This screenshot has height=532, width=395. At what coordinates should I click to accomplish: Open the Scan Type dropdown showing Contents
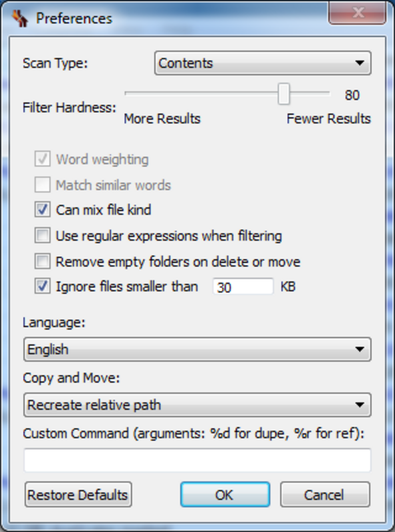263,63
